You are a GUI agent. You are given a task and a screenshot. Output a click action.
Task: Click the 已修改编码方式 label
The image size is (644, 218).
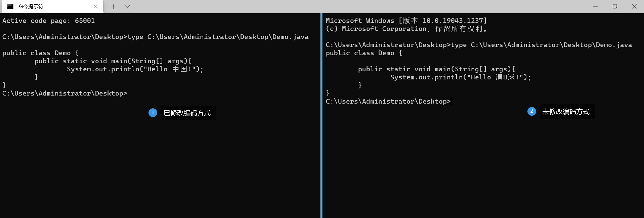click(188, 113)
